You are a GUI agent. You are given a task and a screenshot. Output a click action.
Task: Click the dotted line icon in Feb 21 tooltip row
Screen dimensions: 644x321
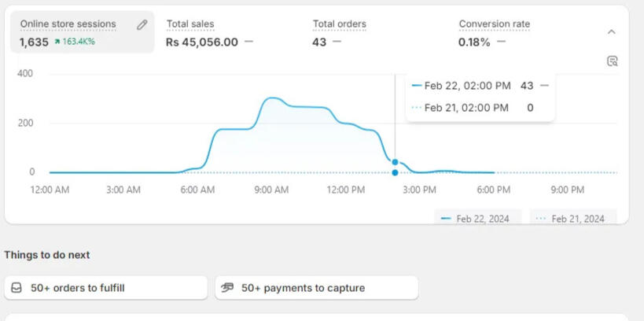(x=416, y=108)
